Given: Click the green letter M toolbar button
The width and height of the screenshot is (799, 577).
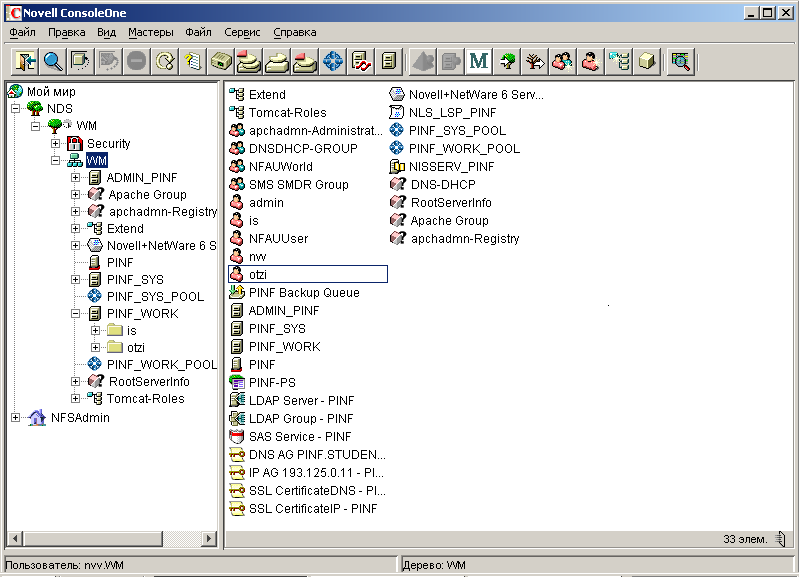Looking at the screenshot, I should coord(478,62).
